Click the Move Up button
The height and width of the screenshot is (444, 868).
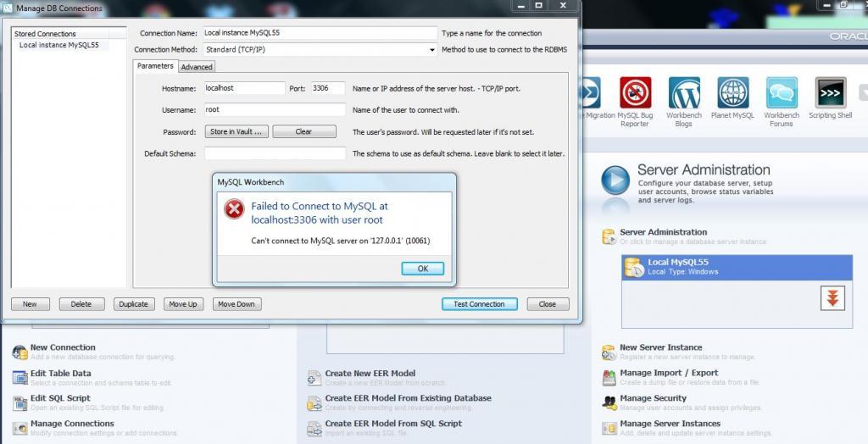(183, 304)
